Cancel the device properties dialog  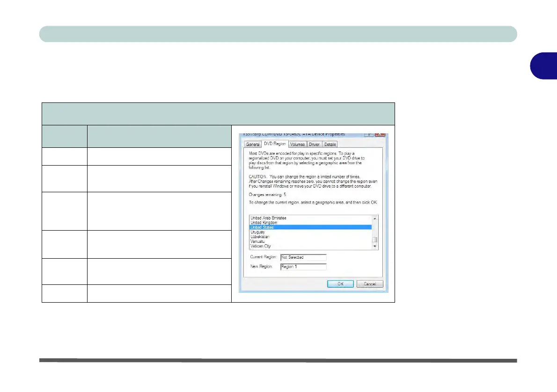[370, 284]
